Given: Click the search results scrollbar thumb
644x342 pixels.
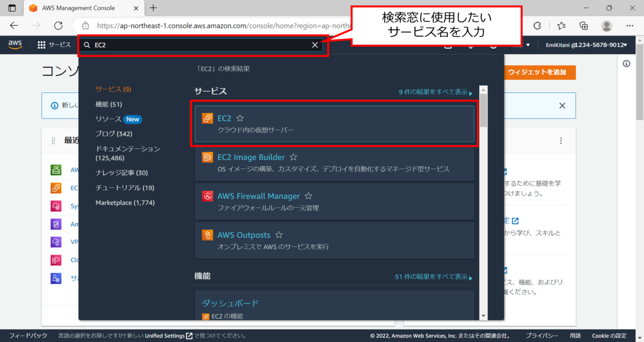Looking at the screenshot, I should pos(483,110).
